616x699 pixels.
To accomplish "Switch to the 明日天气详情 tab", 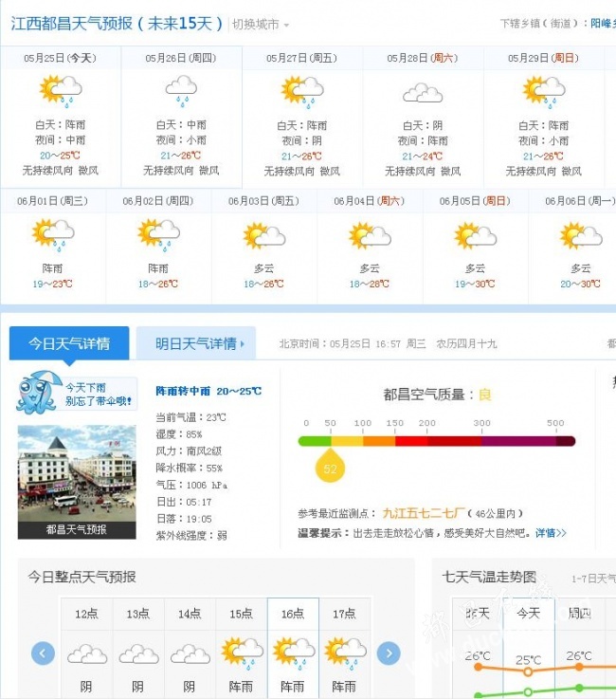I will [196, 343].
